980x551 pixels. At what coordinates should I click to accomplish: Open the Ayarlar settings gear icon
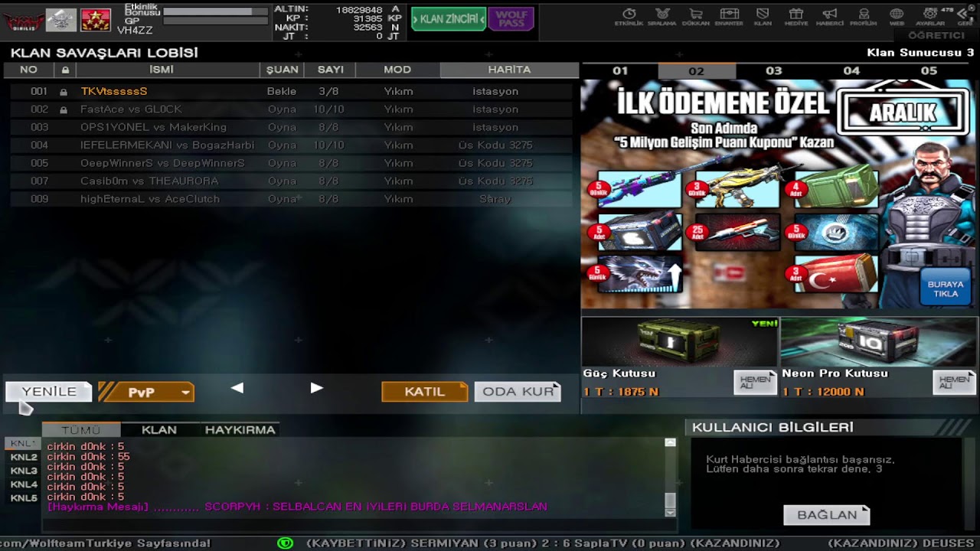(x=930, y=15)
